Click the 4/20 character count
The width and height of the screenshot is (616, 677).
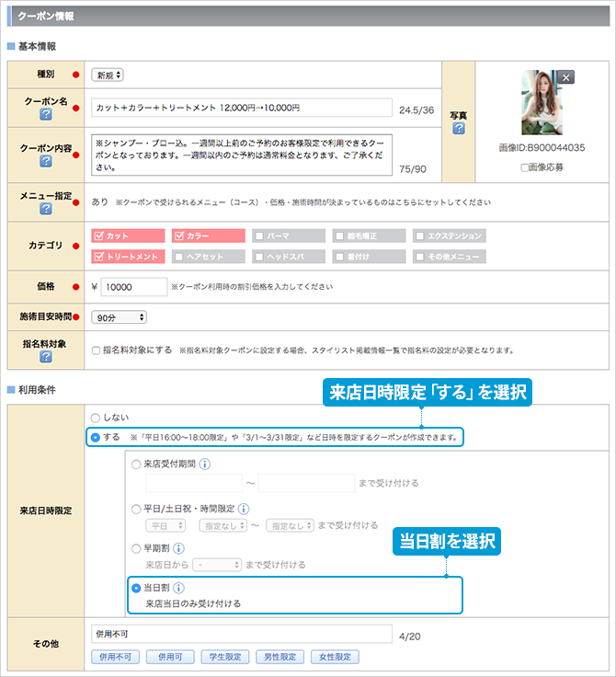[x=409, y=637]
